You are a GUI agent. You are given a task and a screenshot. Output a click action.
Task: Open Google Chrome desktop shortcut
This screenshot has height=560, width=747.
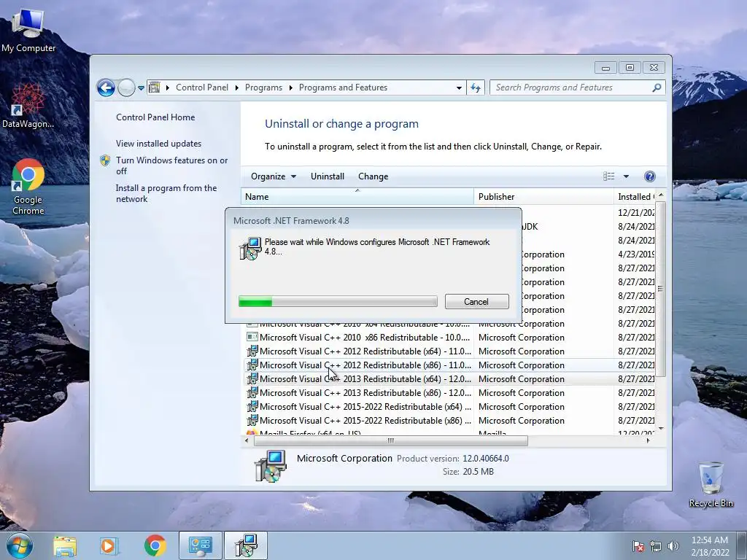click(28, 187)
